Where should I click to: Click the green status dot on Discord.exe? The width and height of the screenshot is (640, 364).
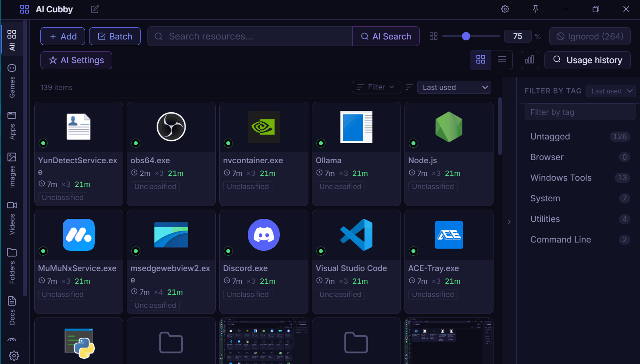tap(229, 251)
